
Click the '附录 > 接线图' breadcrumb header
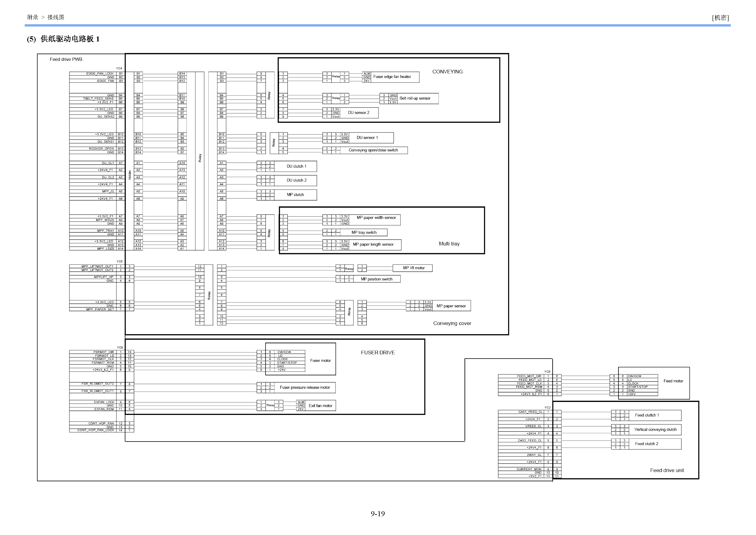46,17
